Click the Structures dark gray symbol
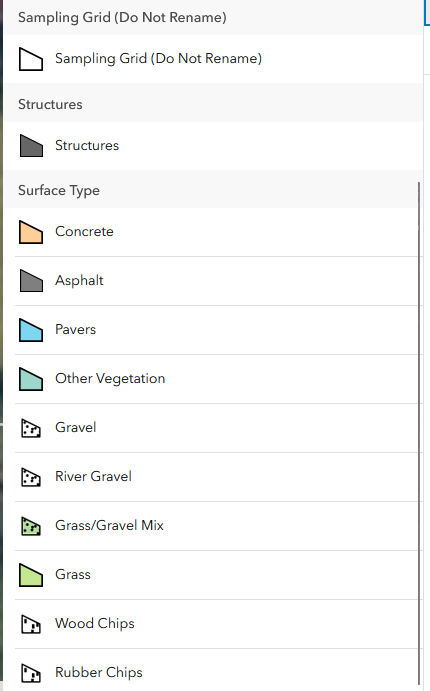The width and height of the screenshot is (430, 691). (x=31, y=146)
